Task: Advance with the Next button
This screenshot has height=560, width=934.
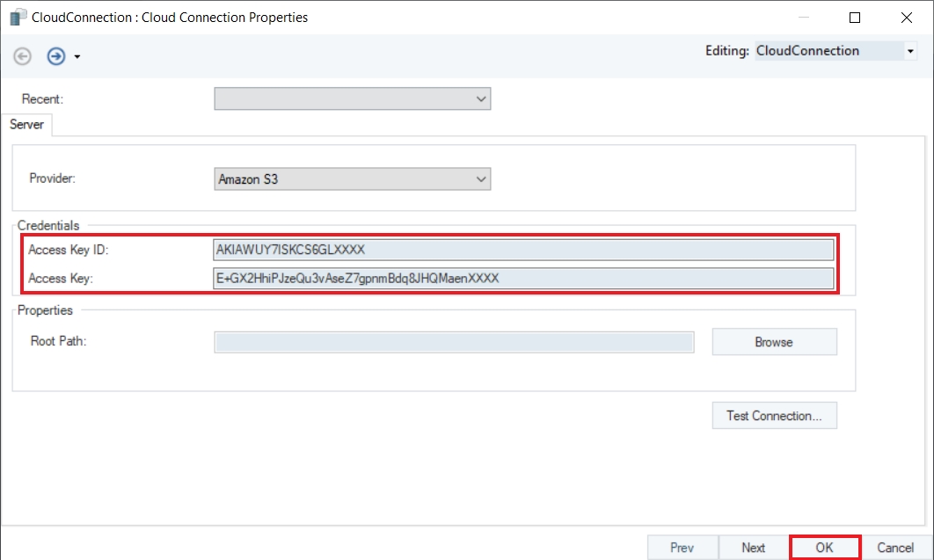Action: coord(754,548)
